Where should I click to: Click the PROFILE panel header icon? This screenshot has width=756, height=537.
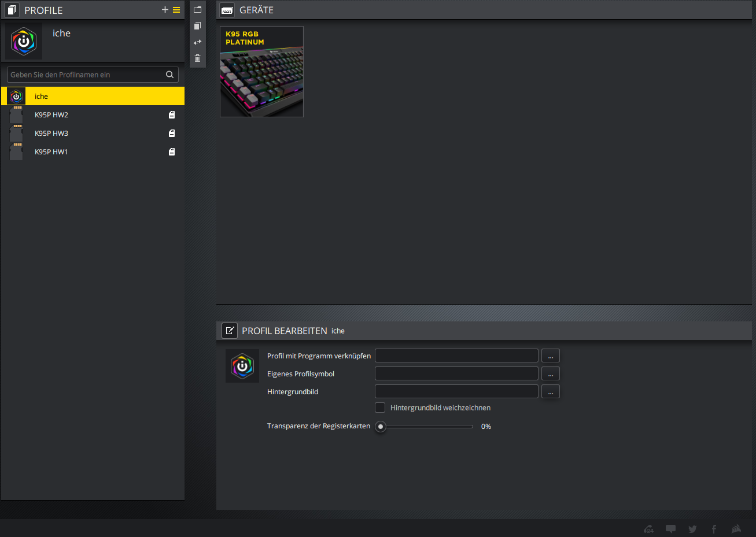point(12,10)
